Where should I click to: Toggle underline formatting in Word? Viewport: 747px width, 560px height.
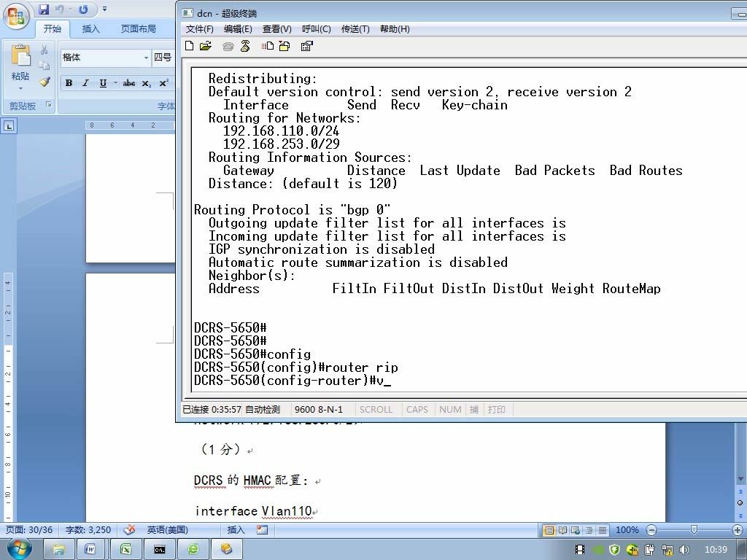103,83
